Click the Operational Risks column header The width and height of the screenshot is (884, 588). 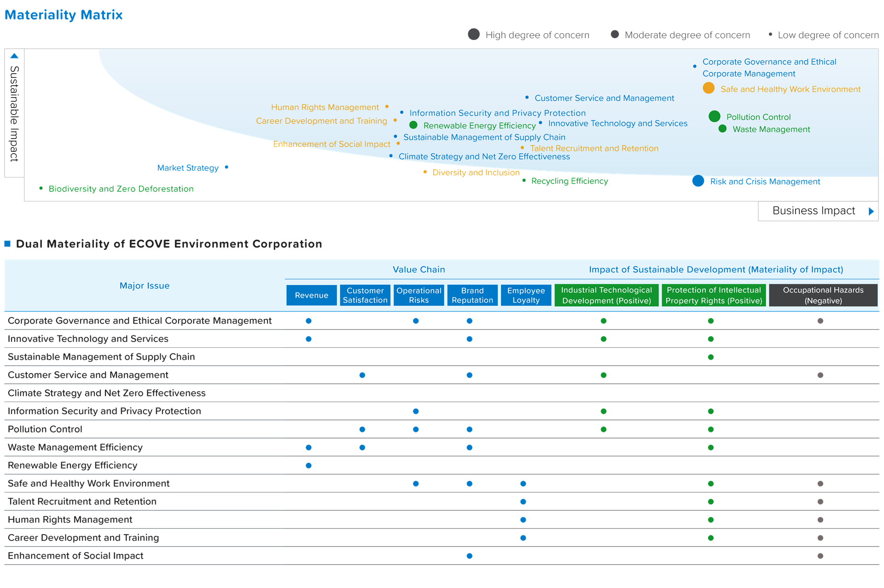pos(419,295)
